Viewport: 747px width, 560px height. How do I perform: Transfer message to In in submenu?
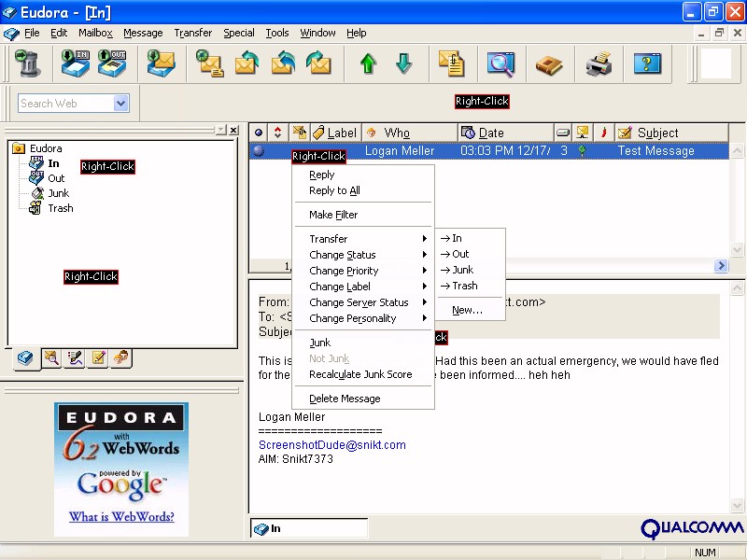coord(471,238)
